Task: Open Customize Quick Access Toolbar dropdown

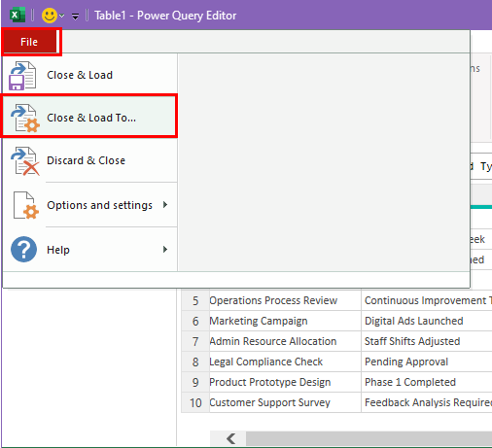Action: 75,16
